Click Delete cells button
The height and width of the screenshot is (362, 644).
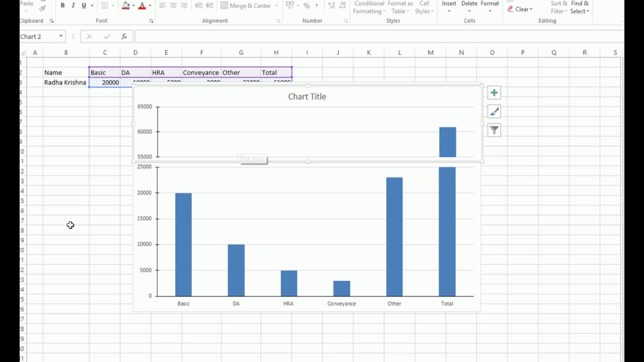(469, 7)
